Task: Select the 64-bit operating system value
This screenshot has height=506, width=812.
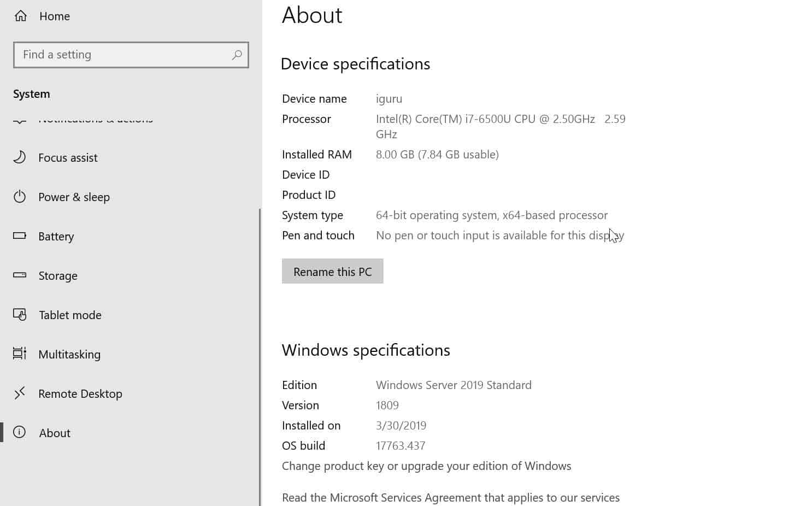Action: [x=492, y=215]
